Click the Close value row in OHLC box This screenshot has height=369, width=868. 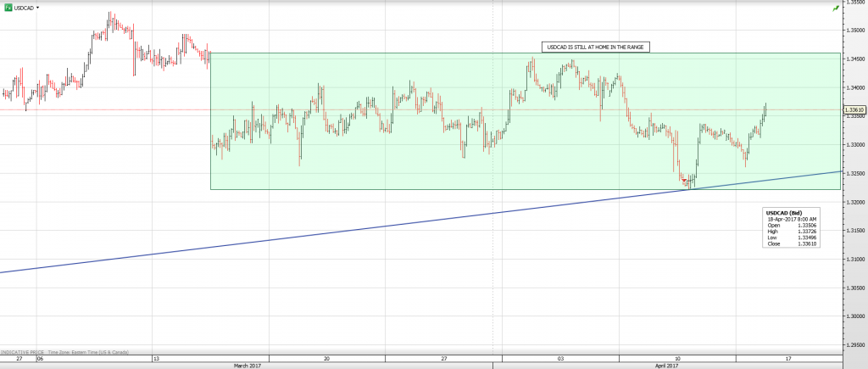click(x=790, y=243)
